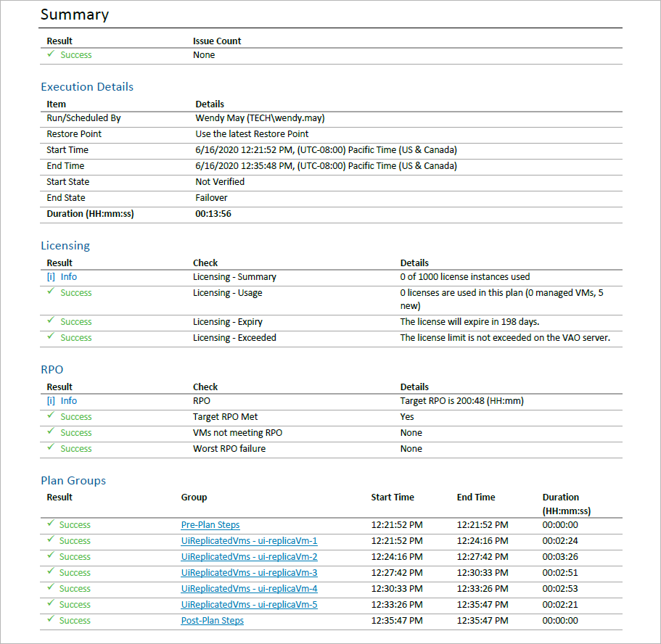Click the 'Failover' end state value

pyautogui.click(x=212, y=198)
